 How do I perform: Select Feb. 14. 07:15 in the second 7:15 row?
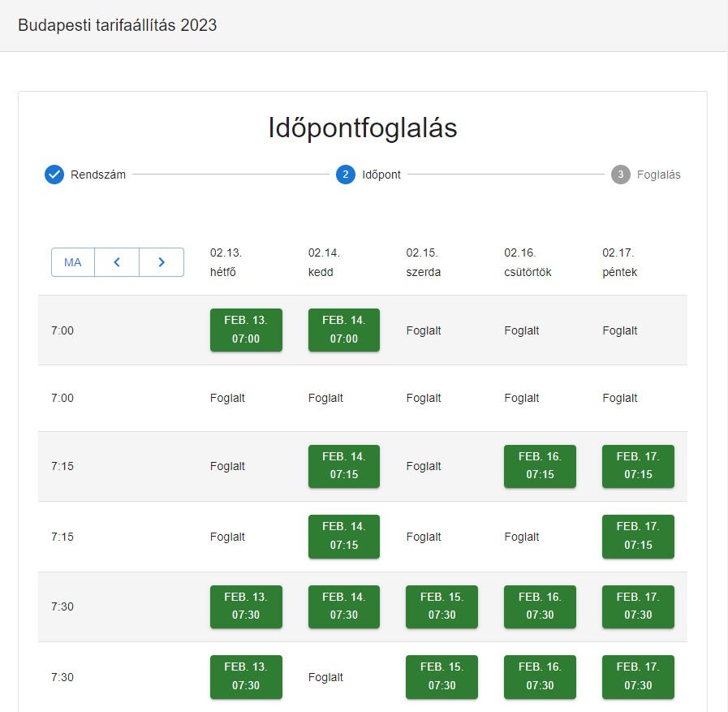tap(344, 536)
